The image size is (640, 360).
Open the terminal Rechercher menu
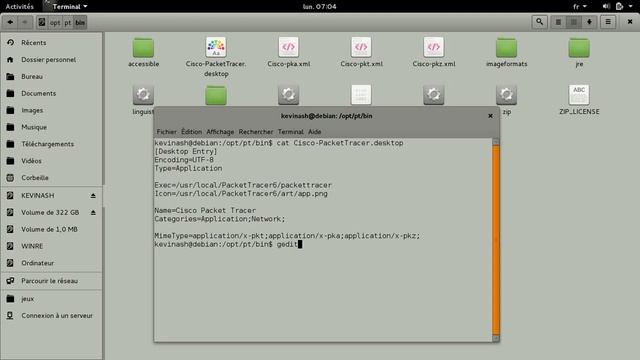coord(256,132)
